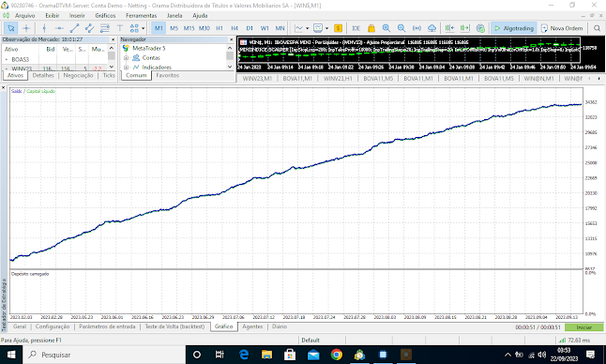The width and height of the screenshot is (606, 364).
Task: Open the WINV23,H1 chart tab
Action: [x=338, y=79]
